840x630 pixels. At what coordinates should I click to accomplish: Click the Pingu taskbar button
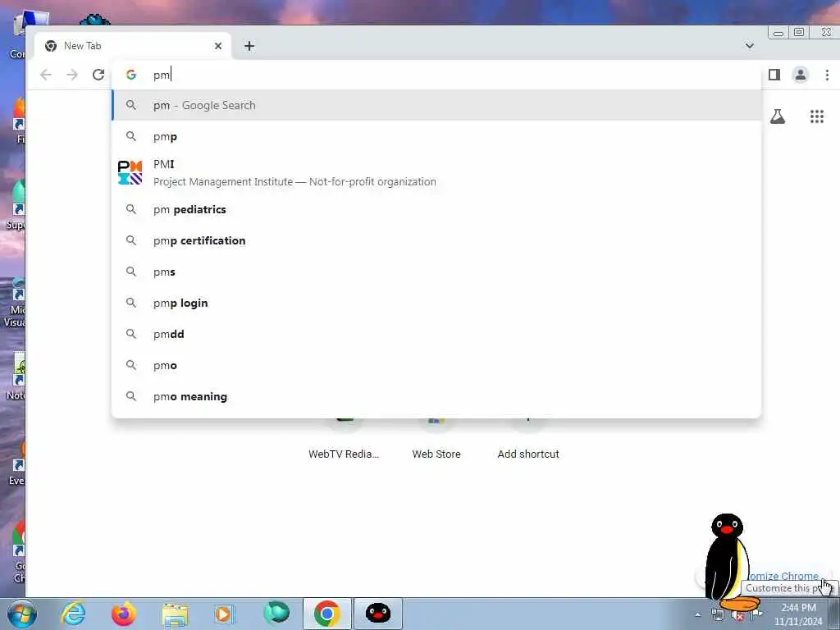pos(377,614)
